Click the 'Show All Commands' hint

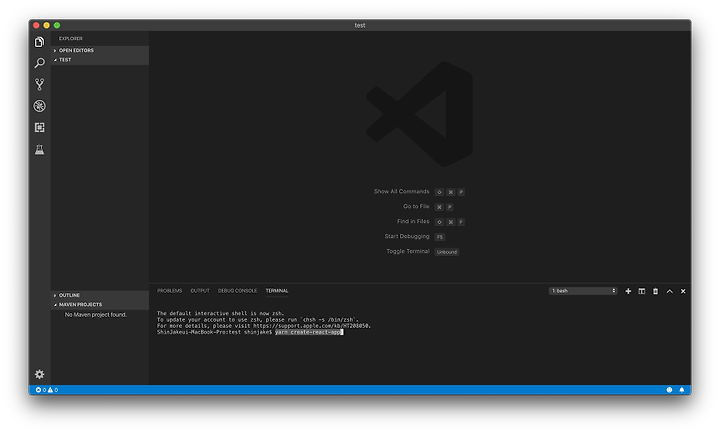(x=401, y=191)
